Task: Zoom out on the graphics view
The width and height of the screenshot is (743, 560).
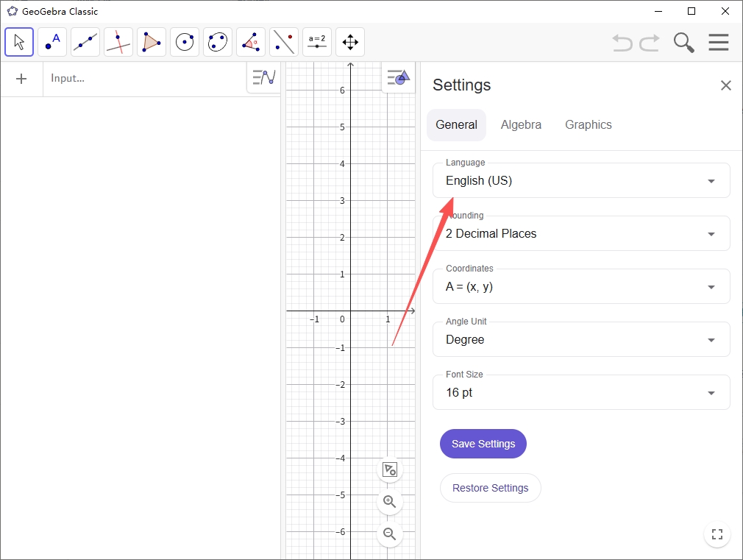Action: tap(389, 534)
